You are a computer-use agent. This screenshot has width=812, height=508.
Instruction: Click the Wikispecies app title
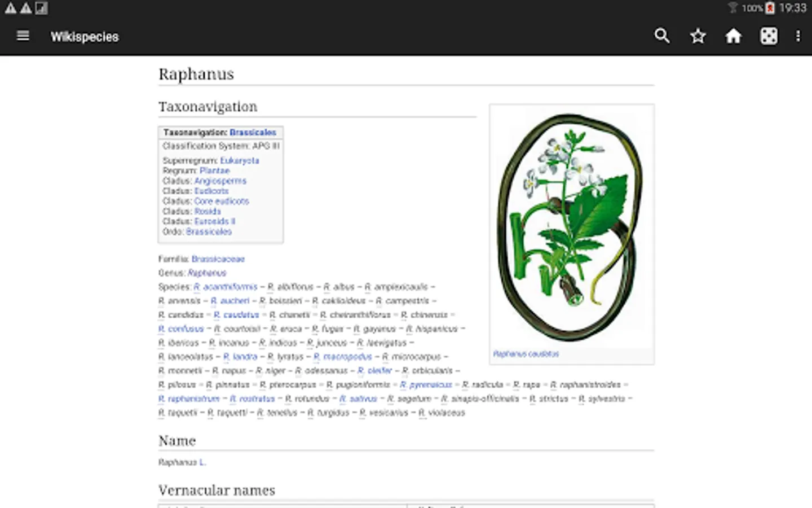point(85,37)
